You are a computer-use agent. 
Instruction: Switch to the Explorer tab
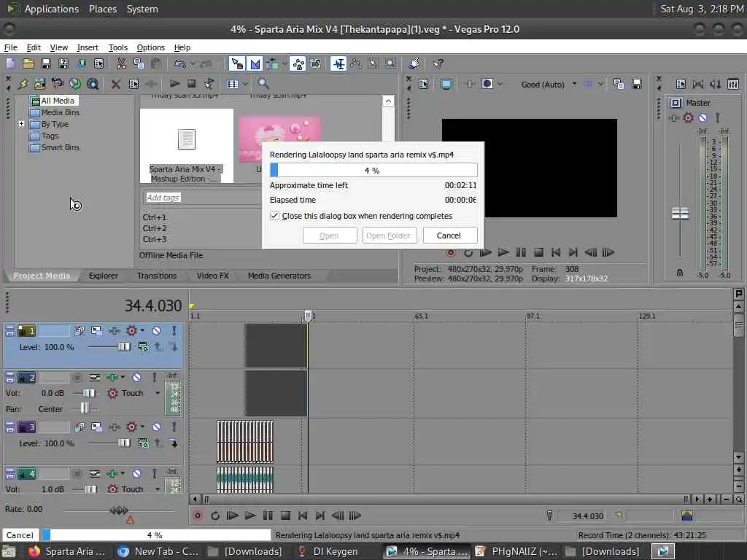pos(103,276)
